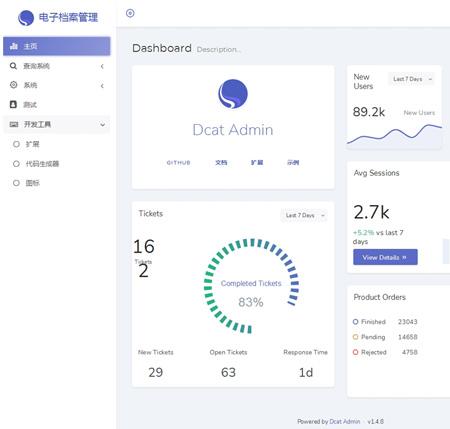Toggle sidebar with top circle icon
Screen dimensions: 450x429
[130, 13]
